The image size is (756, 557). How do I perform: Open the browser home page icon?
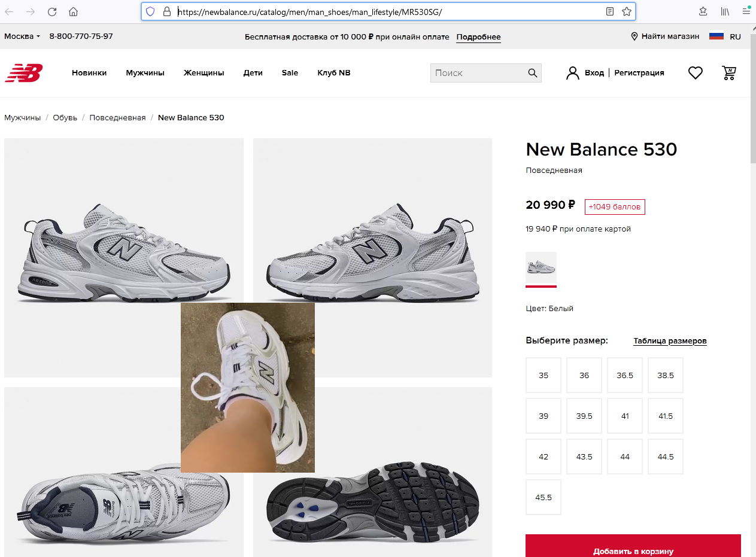73,11
